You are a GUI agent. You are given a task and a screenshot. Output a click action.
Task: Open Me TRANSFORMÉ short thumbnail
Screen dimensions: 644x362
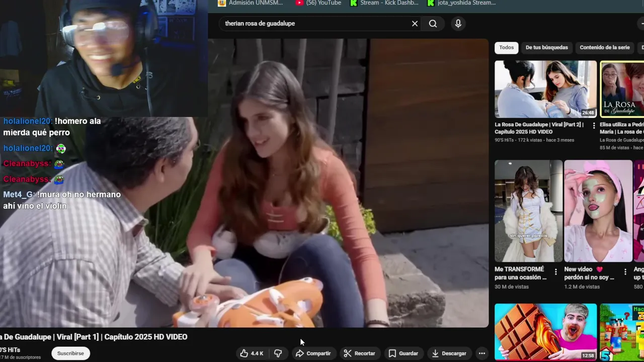click(x=528, y=211)
